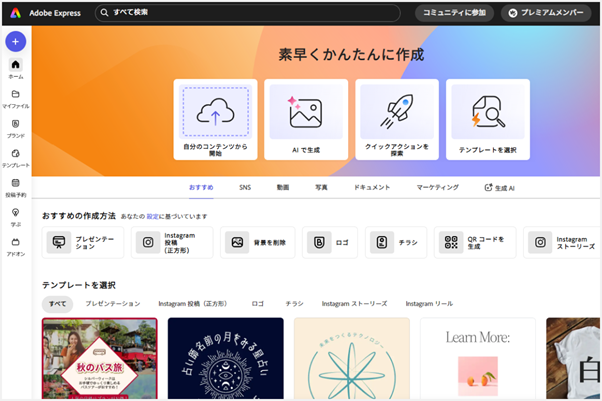Select the すべて template filter chip
Screen dimensions: 602x401
point(58,304)
